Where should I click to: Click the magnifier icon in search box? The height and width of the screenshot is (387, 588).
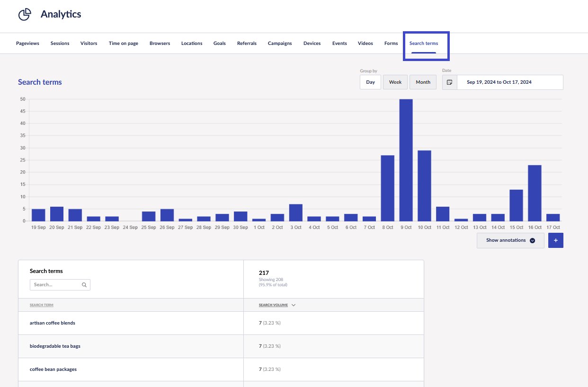84,285
